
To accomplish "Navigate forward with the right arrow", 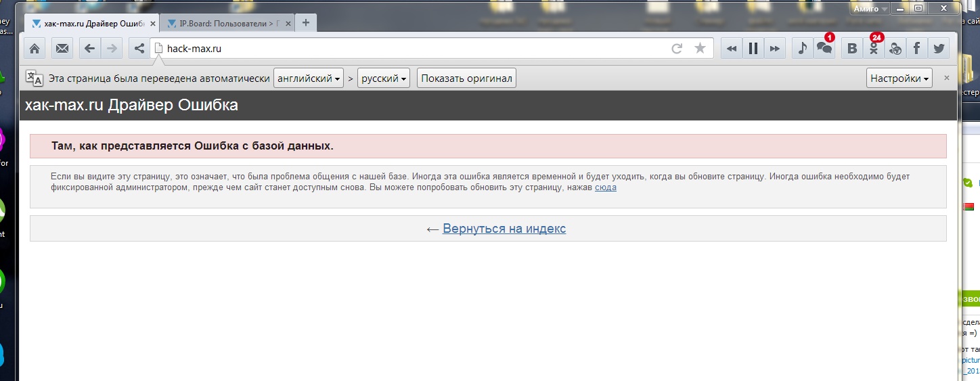I will pyautogui.click(x=112, y=49).
